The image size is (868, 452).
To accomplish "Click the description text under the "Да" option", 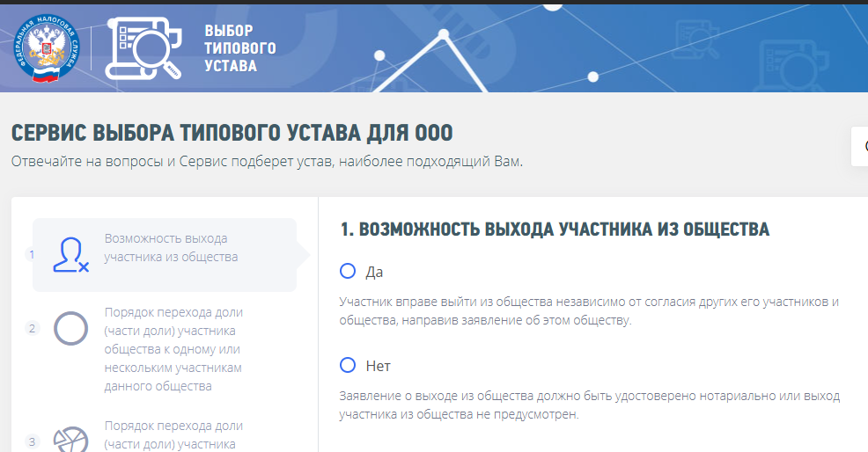I will (588, 311).
